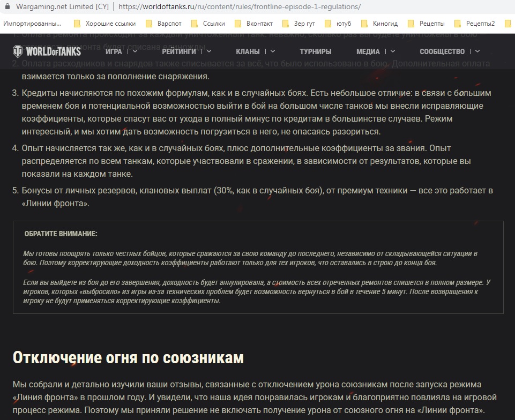
Task: Open the ТУРНИРЫ navigation item
Action: point(315,51)
